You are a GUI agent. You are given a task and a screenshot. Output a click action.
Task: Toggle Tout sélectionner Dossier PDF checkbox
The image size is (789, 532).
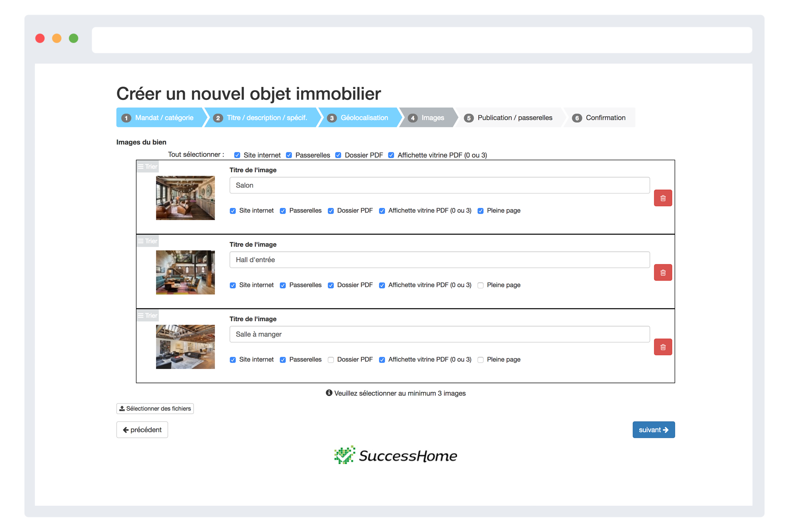338,155
